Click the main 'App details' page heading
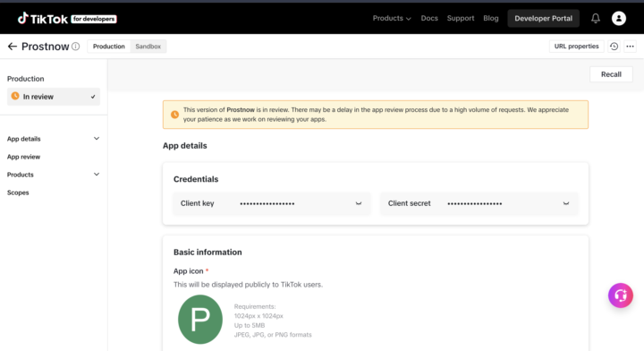 (185, 146)
